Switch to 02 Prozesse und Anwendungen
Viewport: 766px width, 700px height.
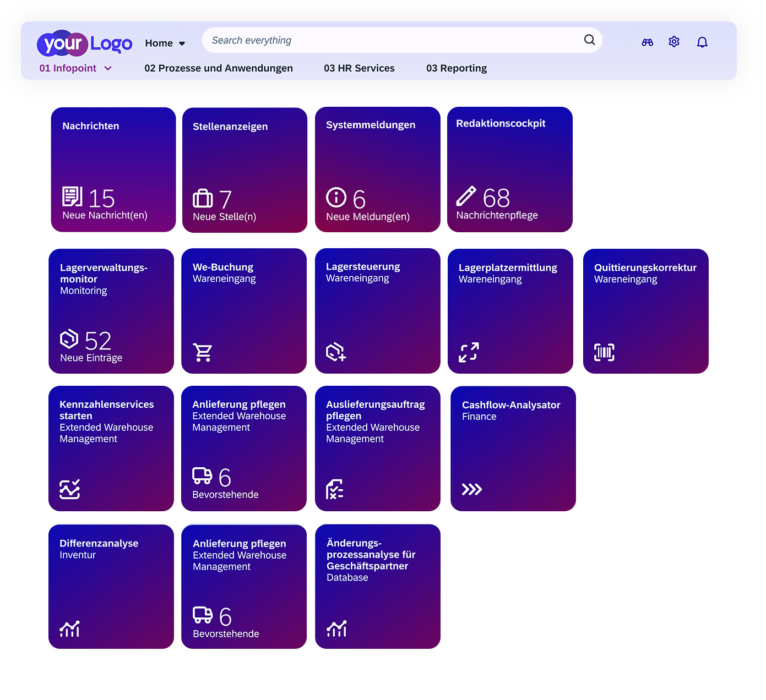coord(219,68)
